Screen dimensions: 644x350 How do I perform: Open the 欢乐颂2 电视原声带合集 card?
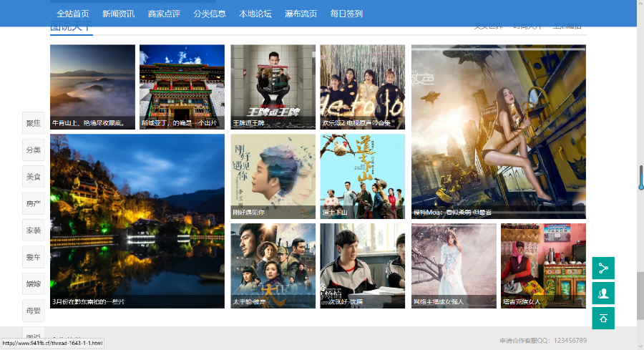[363, 87]
